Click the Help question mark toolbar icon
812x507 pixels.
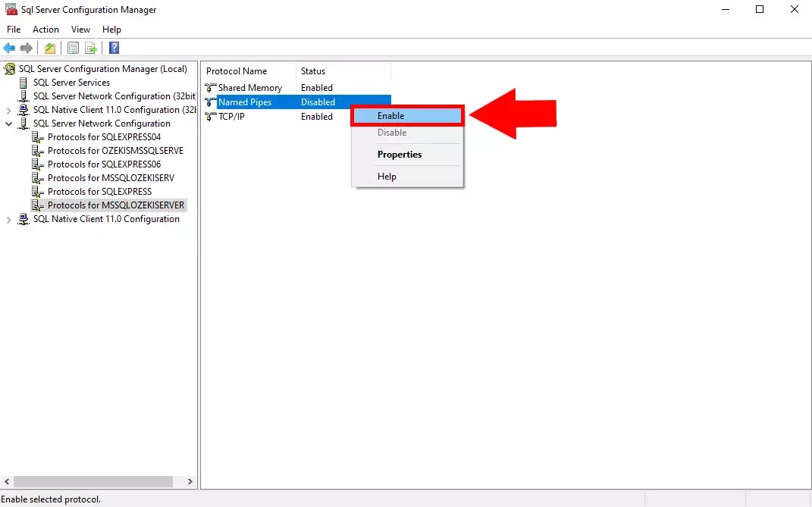[114, 48]
